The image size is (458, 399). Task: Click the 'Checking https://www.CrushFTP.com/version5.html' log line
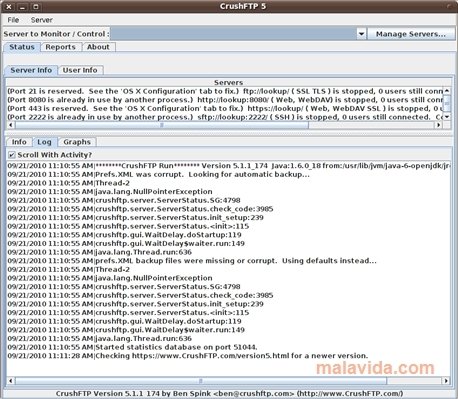(x=188, y=356)
